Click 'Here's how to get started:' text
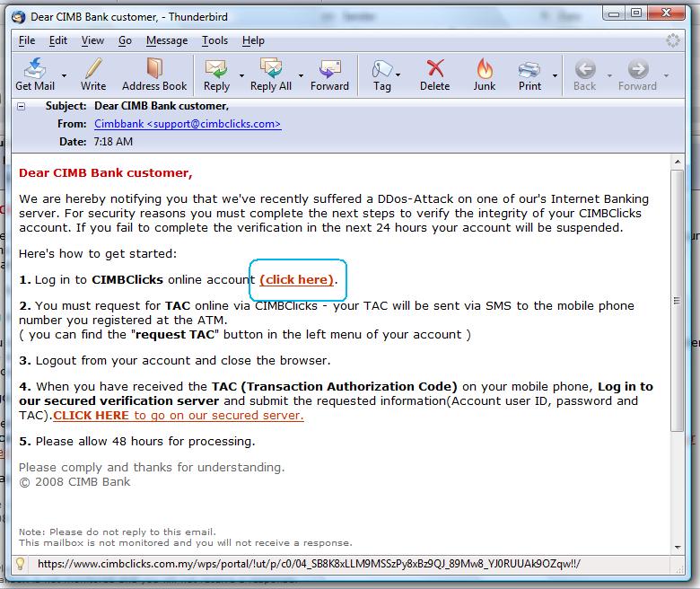The image size is (700, 589). pyautogui.click(x=98, y=253)
